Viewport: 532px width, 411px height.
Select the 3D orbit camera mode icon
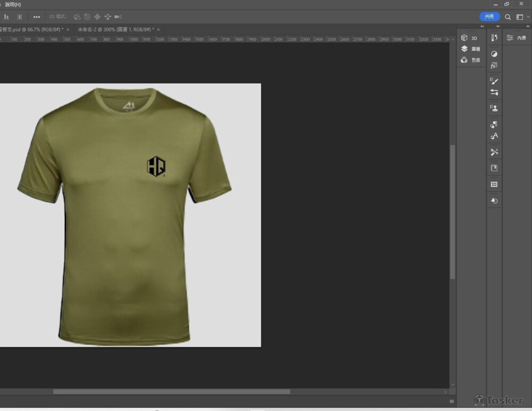[77, 17]
